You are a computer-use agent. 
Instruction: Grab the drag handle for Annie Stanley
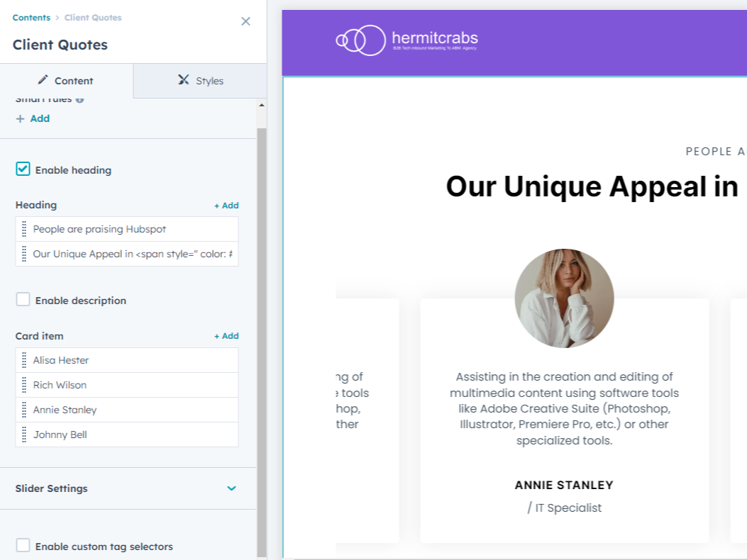(x=24, y=410)
